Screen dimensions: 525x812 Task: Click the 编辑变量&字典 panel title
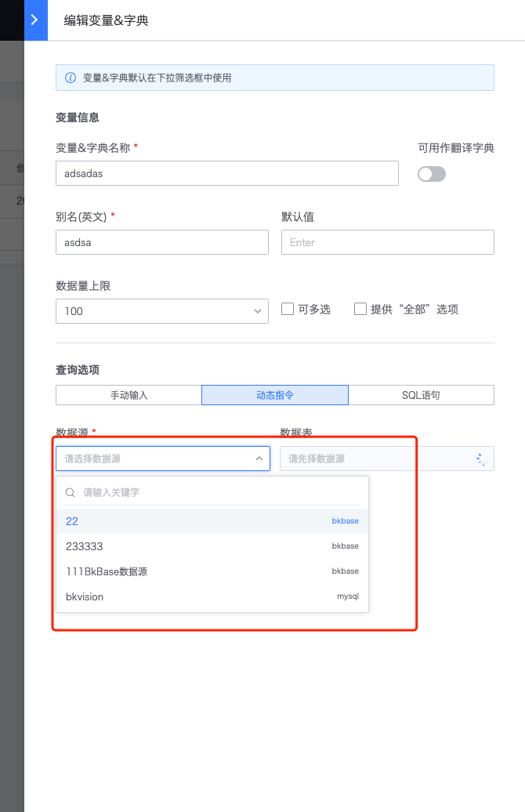106,20
